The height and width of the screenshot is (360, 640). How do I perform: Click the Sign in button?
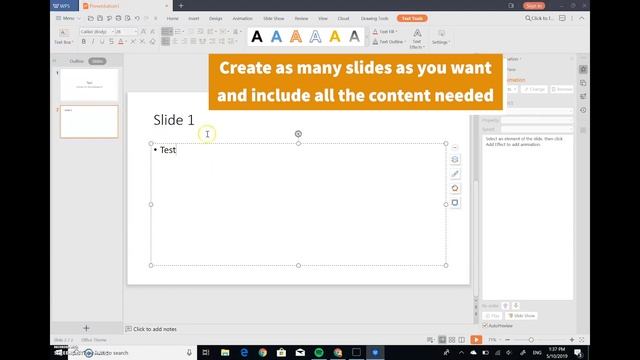pos(533,6)
